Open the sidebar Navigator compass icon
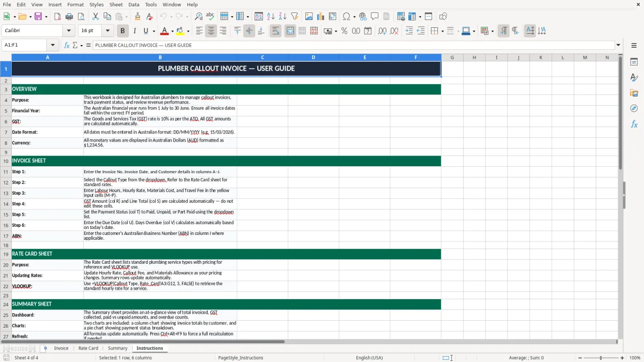 point(634,108)
